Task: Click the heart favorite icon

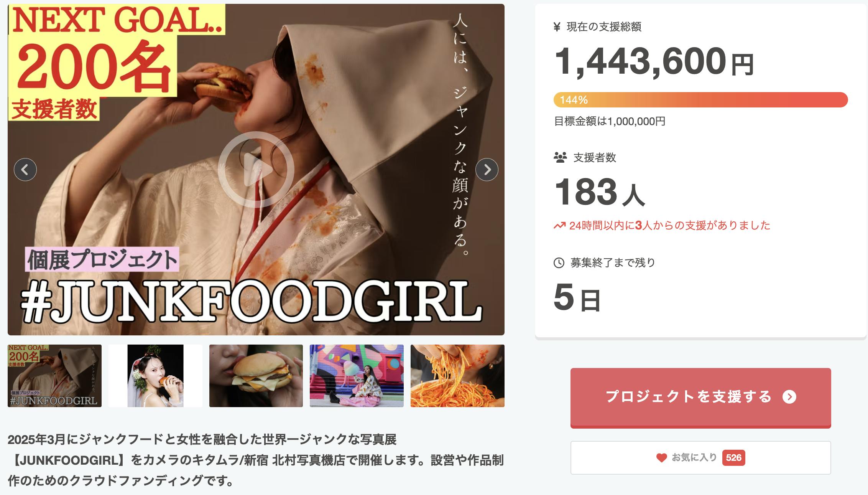Action: [x=661, y=457]
